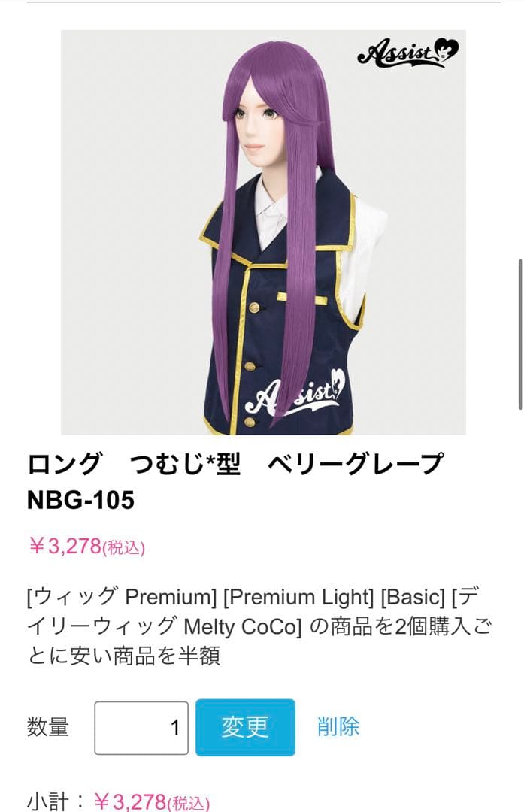Image resolution: width=527 pixels, height=812 pixels.
Task: Click the 小計 subtotal amount ¥3,278
Action: click(x=152, y=801)
